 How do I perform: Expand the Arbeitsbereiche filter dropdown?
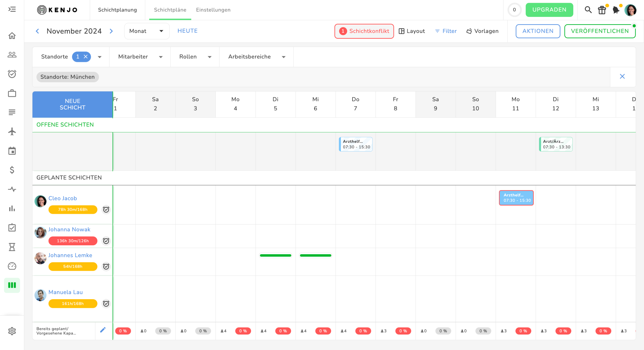click(x=256, y=57)
